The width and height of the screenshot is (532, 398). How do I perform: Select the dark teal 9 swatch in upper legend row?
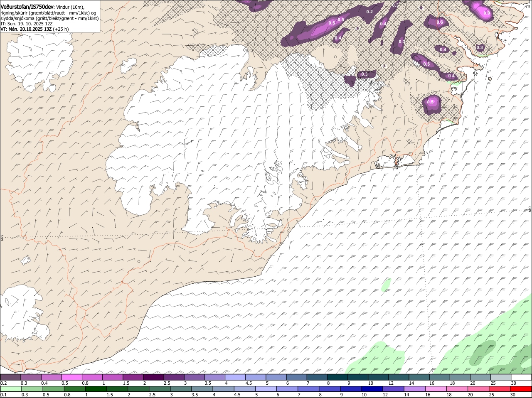click(358, 377)
